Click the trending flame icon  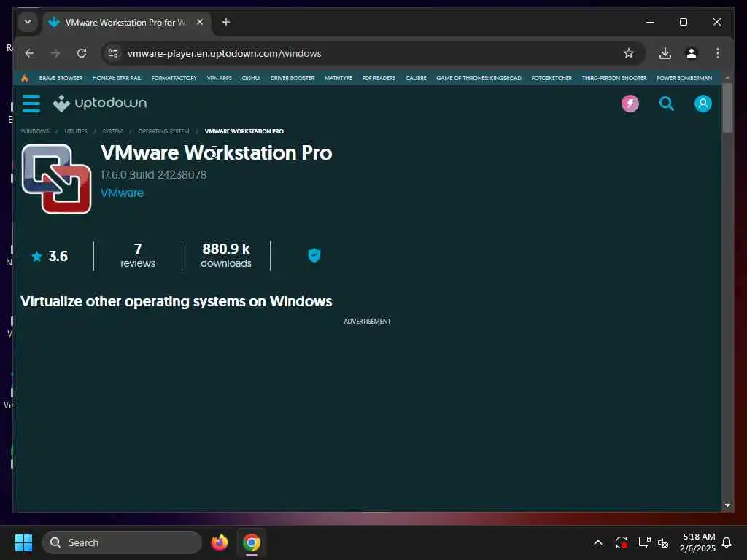click(x=25, y=78)
